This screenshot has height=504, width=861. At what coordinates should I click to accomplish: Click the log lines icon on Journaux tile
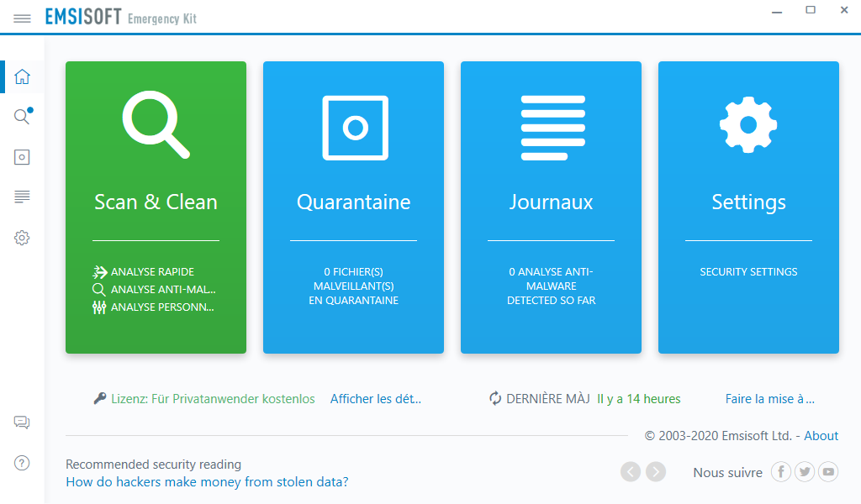point(553,128)
